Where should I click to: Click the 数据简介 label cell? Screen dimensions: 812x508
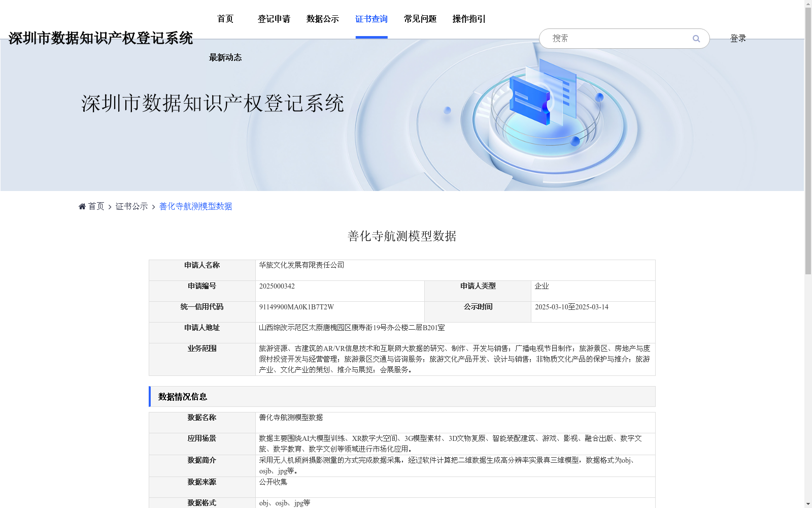point(202,466)
